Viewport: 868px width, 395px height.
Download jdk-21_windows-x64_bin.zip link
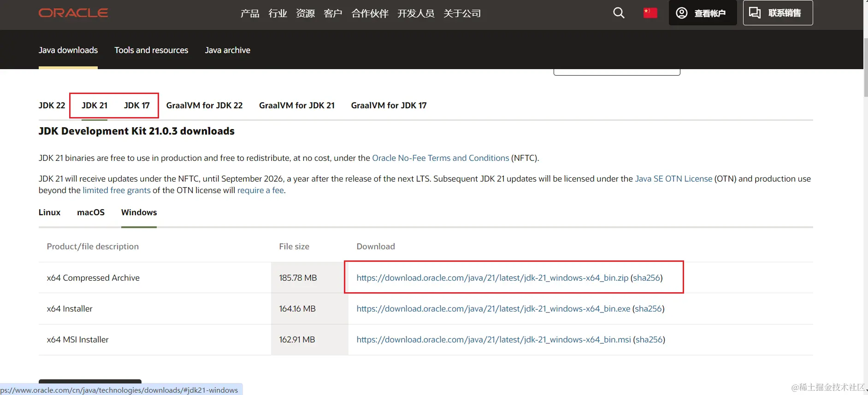(x=492, y=278)
